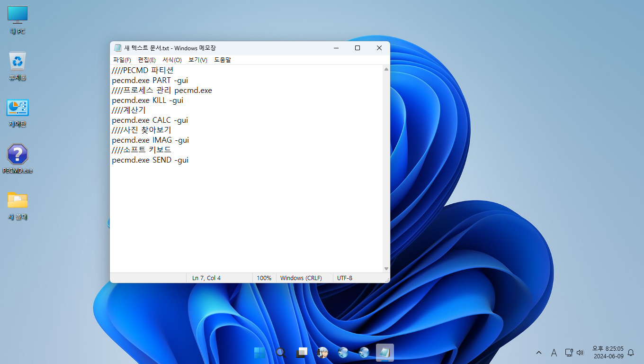The width and height of the screenshot is (644, 364).
Task: Place cursor in line pecmd.exe SEND -gui
Action: (x=150, y=160)
